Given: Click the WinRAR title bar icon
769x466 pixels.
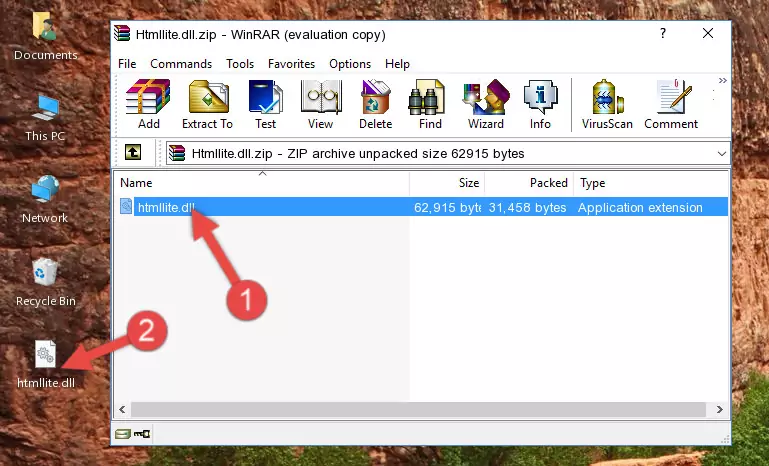Looking at the screenshot, I should pyautogui.click(x=122, y=33).
